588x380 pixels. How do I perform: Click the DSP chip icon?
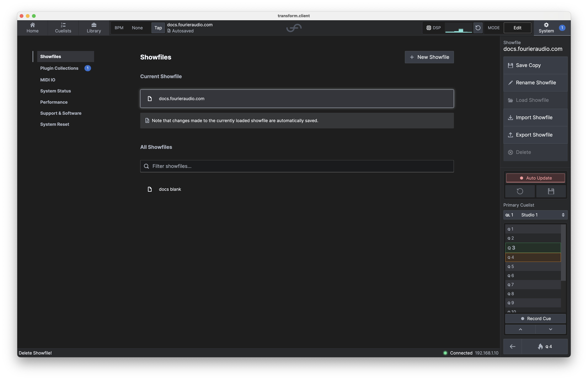click(x=428, y=28)
